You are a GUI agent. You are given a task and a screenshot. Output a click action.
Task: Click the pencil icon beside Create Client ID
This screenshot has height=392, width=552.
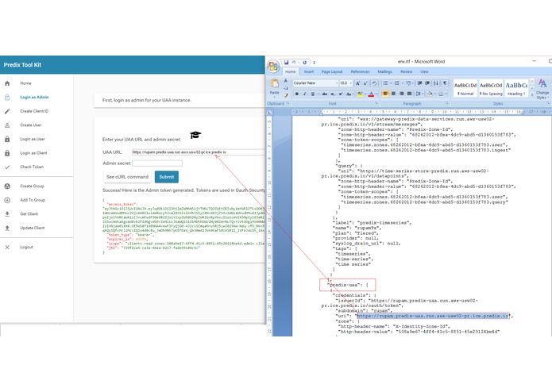(7, 111)
